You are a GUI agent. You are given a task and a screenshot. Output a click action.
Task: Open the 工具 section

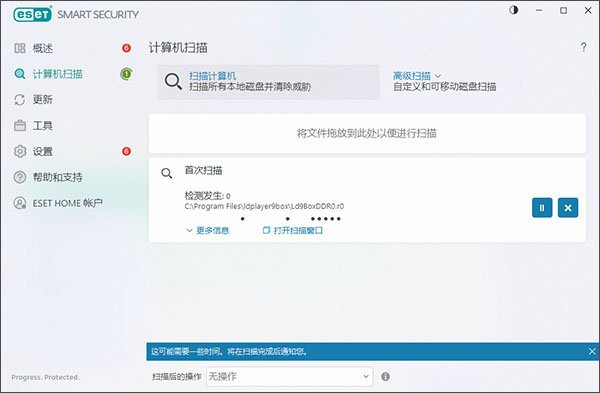pyautogui.click(x=42, y=126)
